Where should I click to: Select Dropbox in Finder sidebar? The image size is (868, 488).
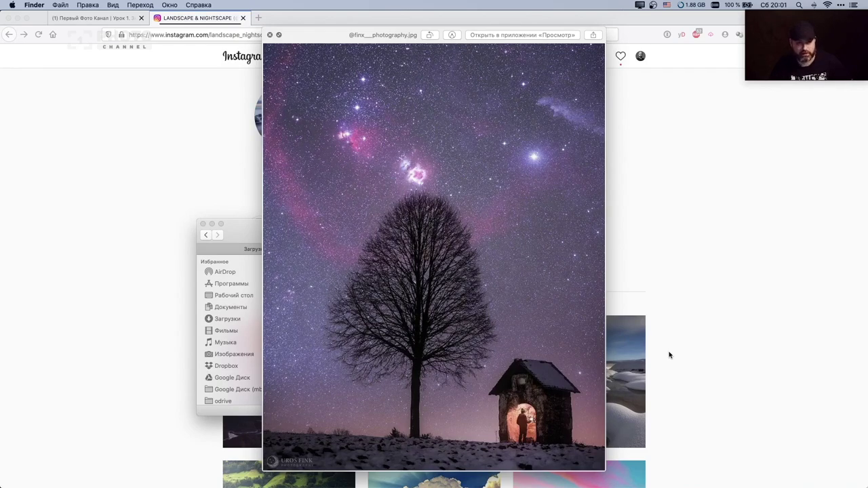[x=226, y=365]
